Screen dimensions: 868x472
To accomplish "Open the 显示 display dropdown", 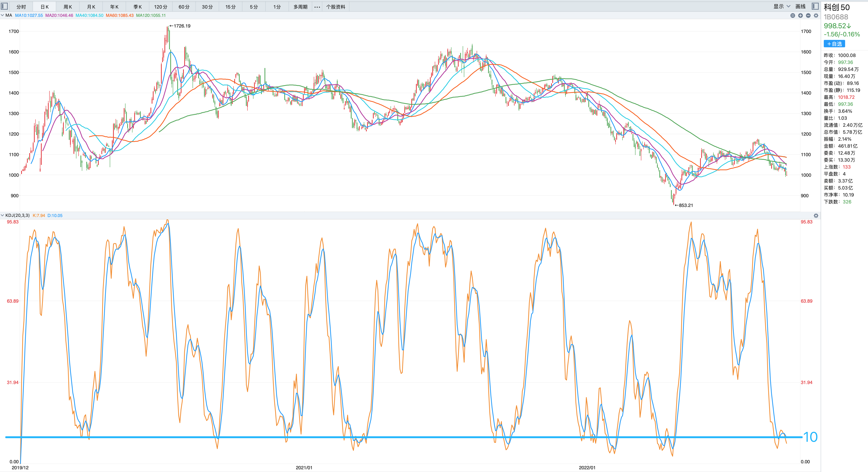I will click(781, 6).
